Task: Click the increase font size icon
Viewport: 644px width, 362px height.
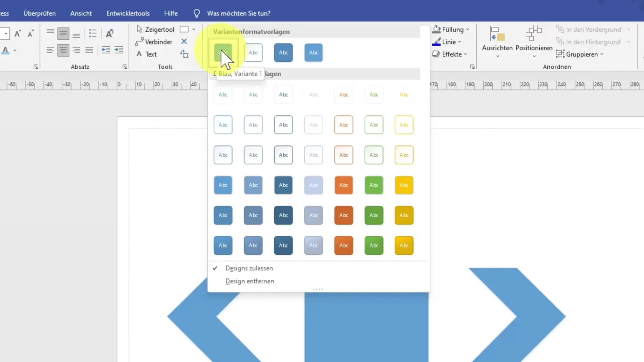Action: 18,34
